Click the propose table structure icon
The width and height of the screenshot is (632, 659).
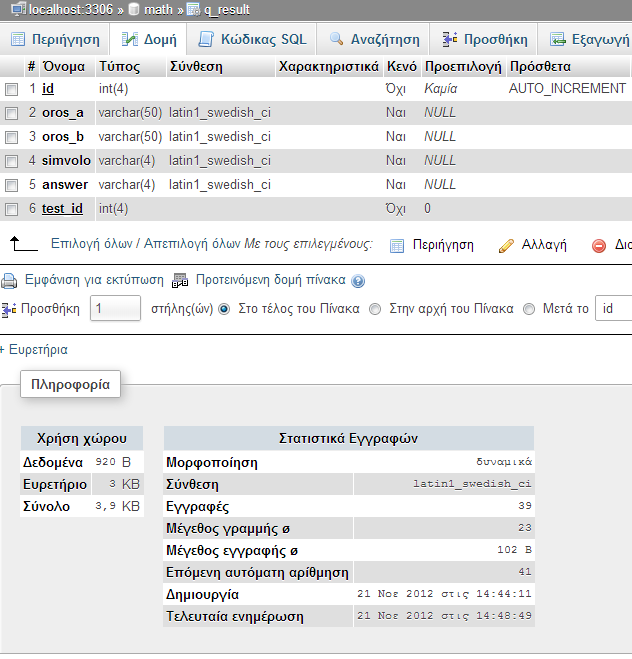(x=180, y=280)
